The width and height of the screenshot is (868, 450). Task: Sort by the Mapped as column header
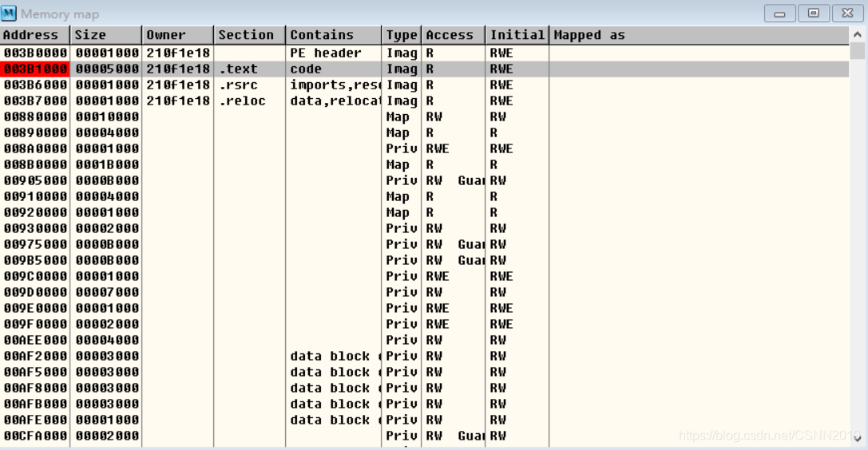(x=700, y=35)
